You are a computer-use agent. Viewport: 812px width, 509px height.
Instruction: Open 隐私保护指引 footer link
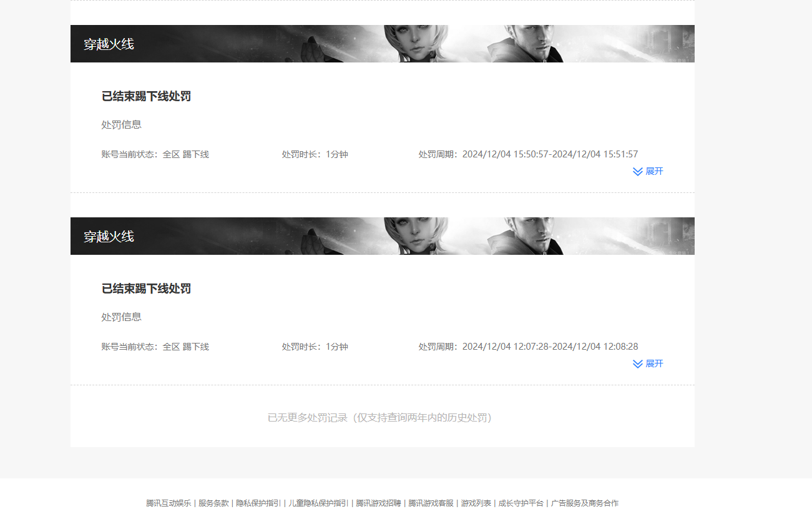(258, 503)
